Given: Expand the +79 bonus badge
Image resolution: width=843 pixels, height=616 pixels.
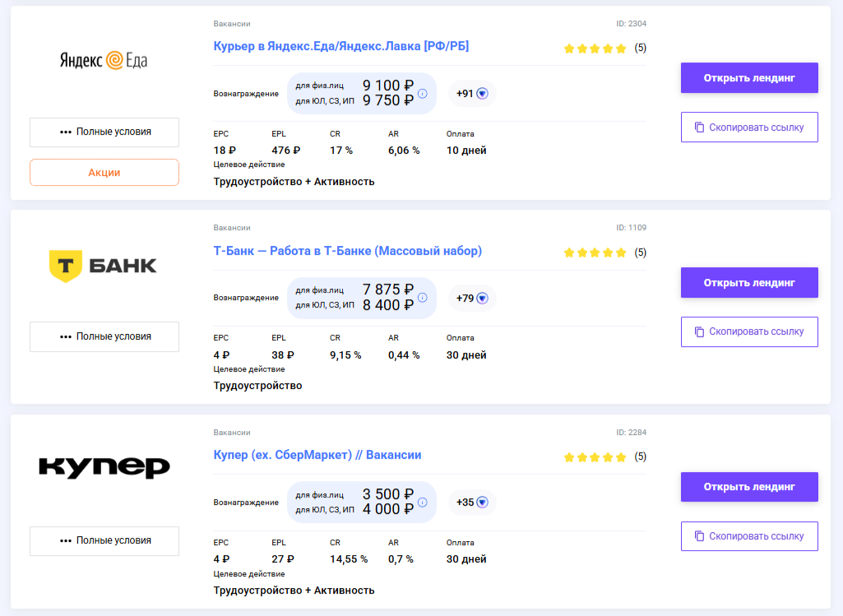Looking at the screenshot, I should coord(472,299).
